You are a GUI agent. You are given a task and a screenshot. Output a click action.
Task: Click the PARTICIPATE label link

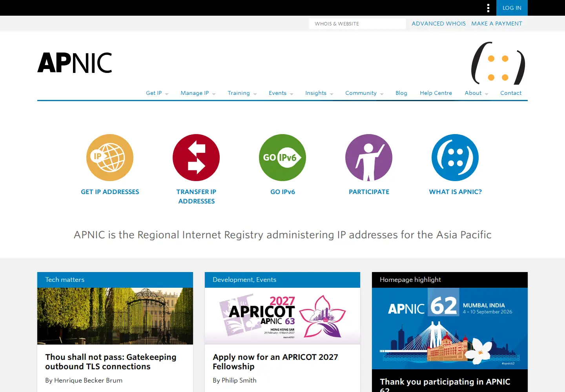[369, 192]
